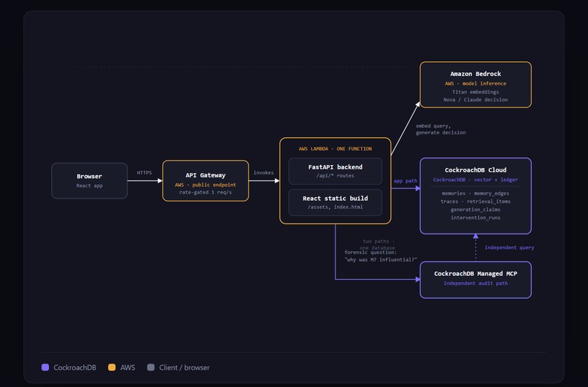Click the 'CockroachDB' legend label
The width and height of the screenshot is (588, 387).
tap(74, 367)
